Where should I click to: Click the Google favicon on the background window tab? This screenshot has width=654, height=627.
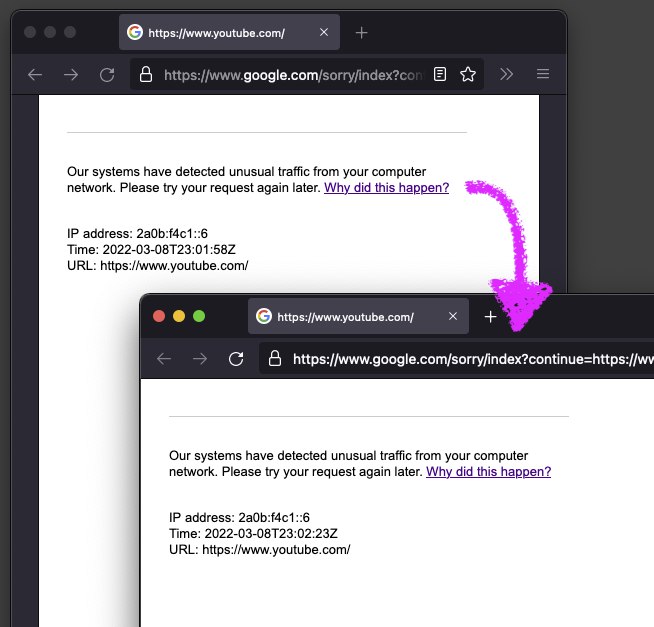[x=135, y=32]
